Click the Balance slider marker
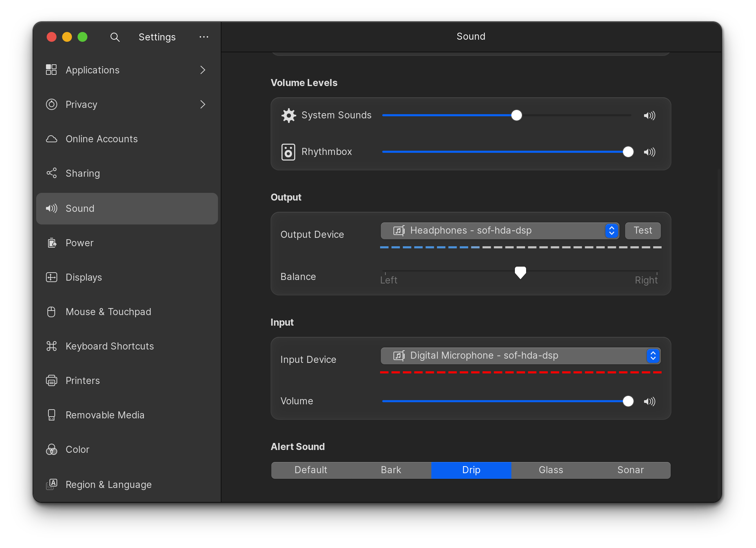Image resolution: width=756 pixels, height=548 pixels. pyautogui.click(x=520, y=272)
